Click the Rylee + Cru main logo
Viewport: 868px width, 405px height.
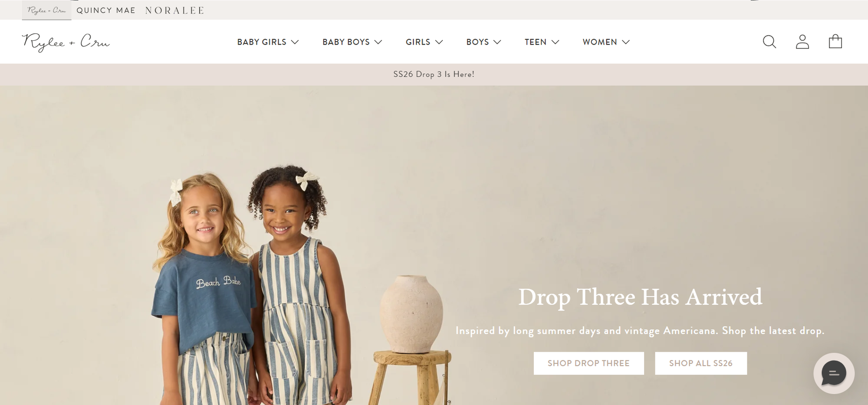[x=66, y=42]
